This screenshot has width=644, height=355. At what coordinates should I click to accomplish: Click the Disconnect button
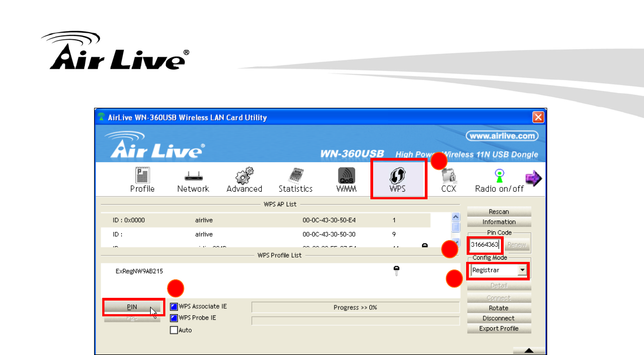(x=499, y=319)
